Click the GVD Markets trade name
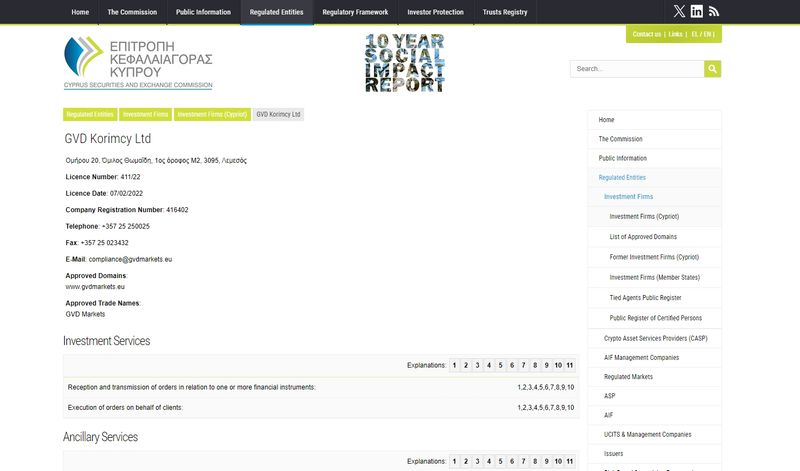This screenshot has width=800, height=471. pyautogui.click(x=85, y=314)
